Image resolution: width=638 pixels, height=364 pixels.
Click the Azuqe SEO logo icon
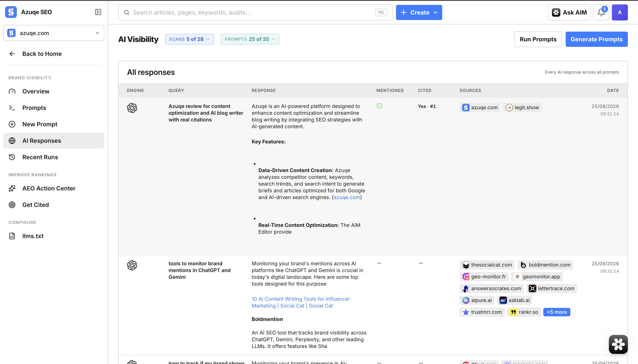(x=11, y=12)
